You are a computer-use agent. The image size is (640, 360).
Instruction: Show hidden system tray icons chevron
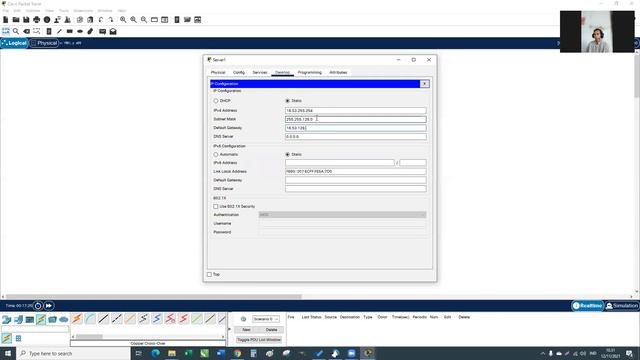point(542,353)
